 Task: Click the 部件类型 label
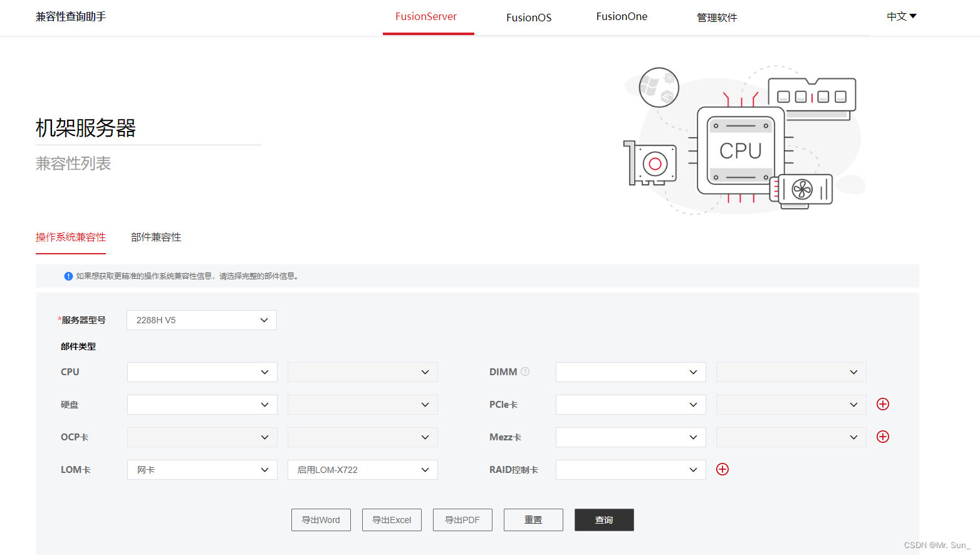pos(78,346)
